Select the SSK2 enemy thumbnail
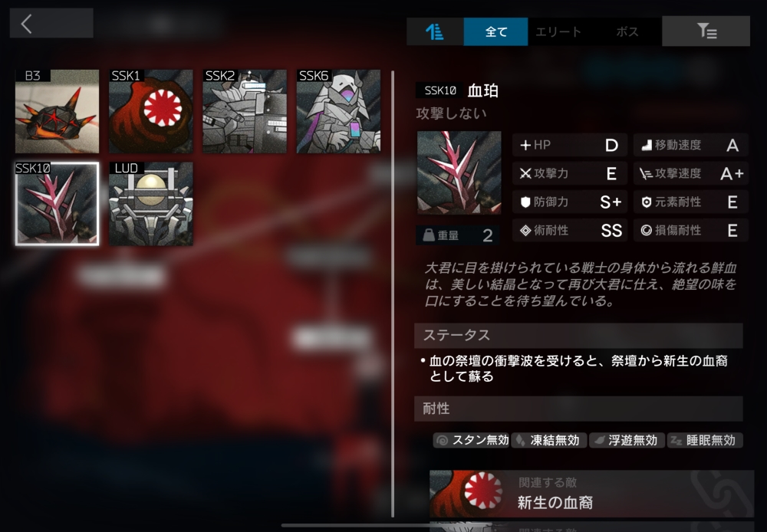Screen dimensions: 767x532 pos(245,111)
